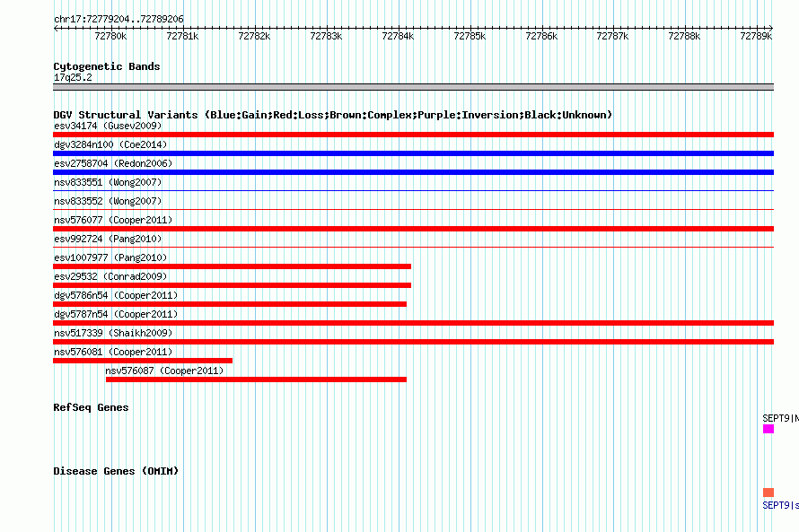The image size is (799, 532).
Task: Select the nsv517339 (Shaikh2009) red bar
Action: (413, 342)
